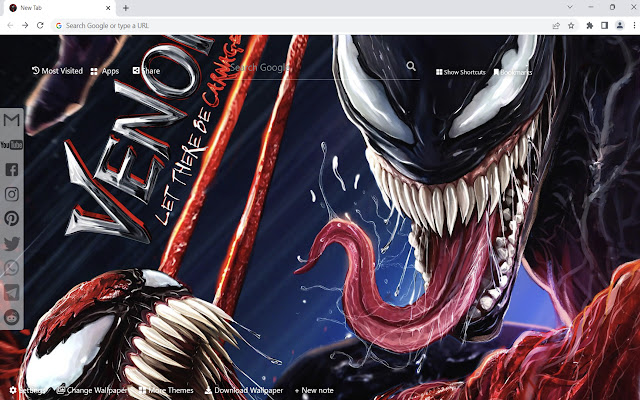Open Facebook from the sidebar
The image size is (640, 400).
pyautogui.click(x=11, y=169)
